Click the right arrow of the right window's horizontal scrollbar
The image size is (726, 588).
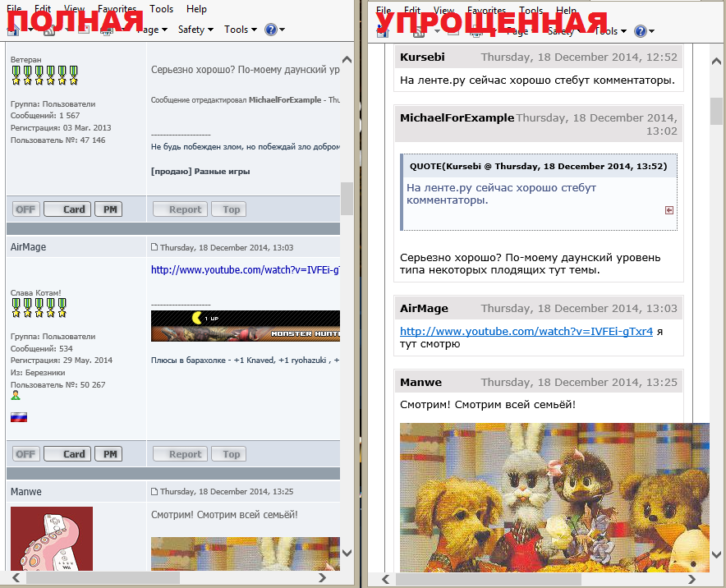tap(692, 579)
